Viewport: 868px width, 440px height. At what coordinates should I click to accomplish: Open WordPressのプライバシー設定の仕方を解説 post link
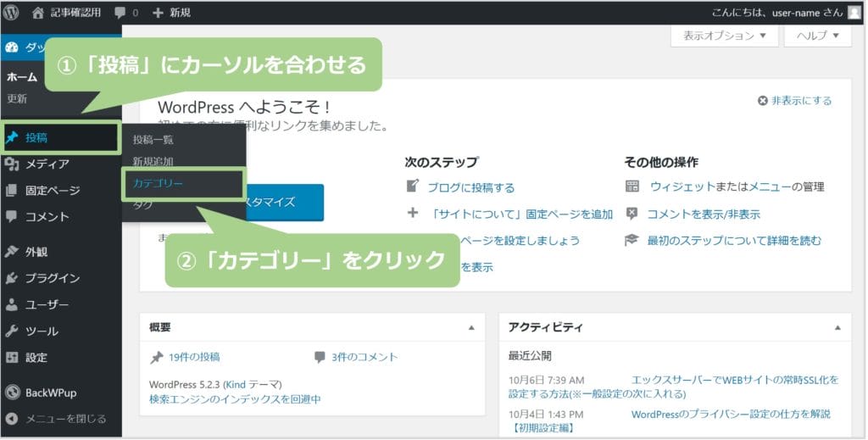click(731, 414)
